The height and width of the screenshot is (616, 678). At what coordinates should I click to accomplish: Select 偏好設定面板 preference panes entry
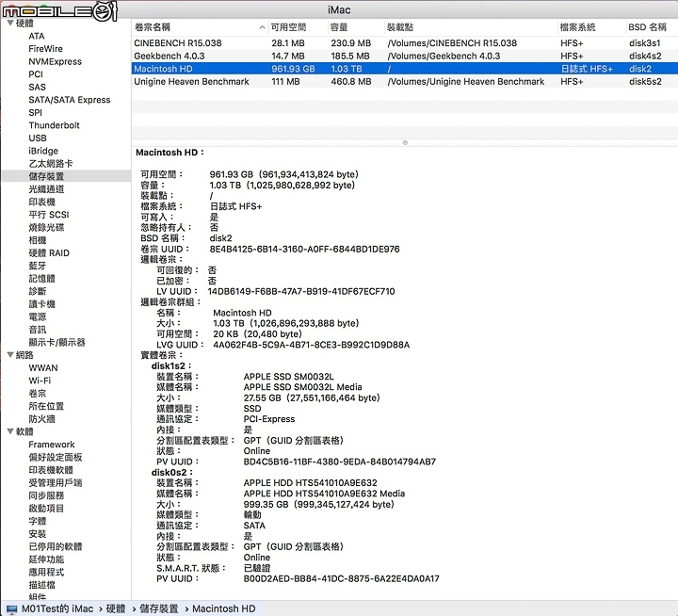(x=55, y=457)
